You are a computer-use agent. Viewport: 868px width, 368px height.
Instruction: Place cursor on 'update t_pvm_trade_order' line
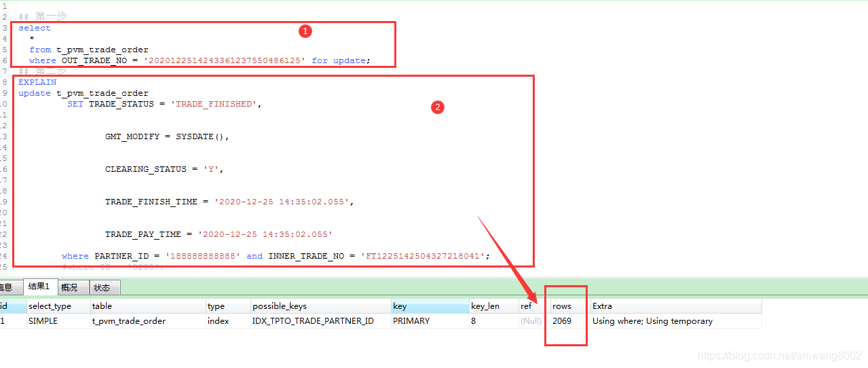[83, 93]
